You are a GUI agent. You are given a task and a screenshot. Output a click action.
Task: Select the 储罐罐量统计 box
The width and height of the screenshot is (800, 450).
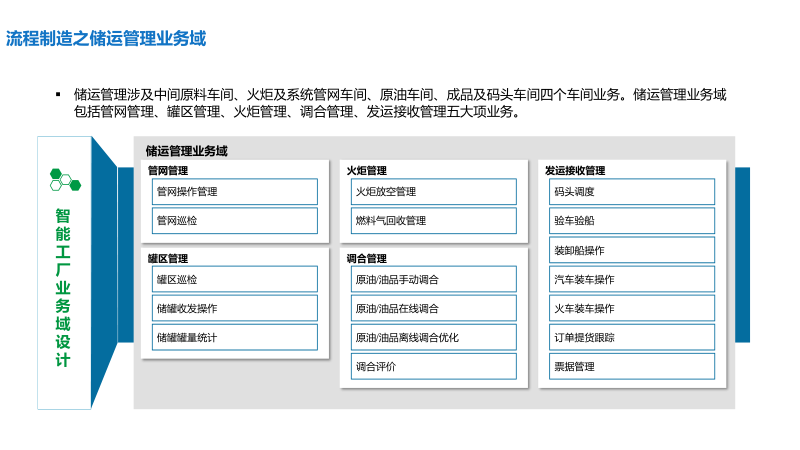pyautogui.click(x=235, y=337)
